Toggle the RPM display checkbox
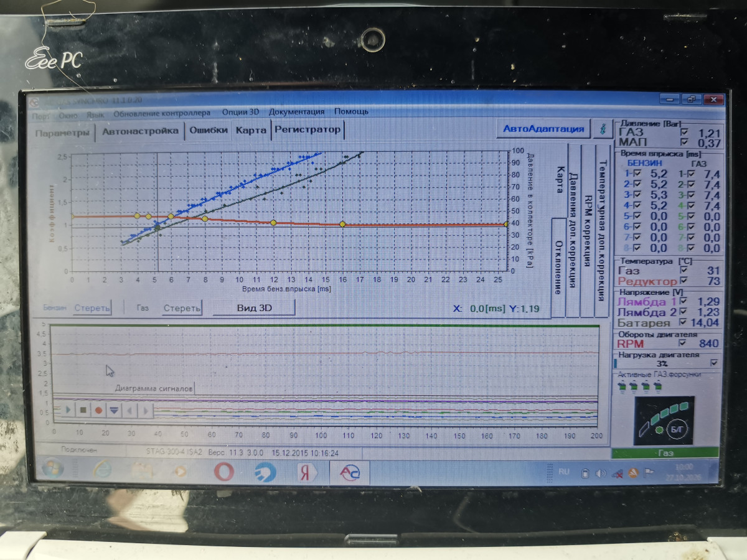The width and height of the screenshot is (747, 560). point(684,343)
